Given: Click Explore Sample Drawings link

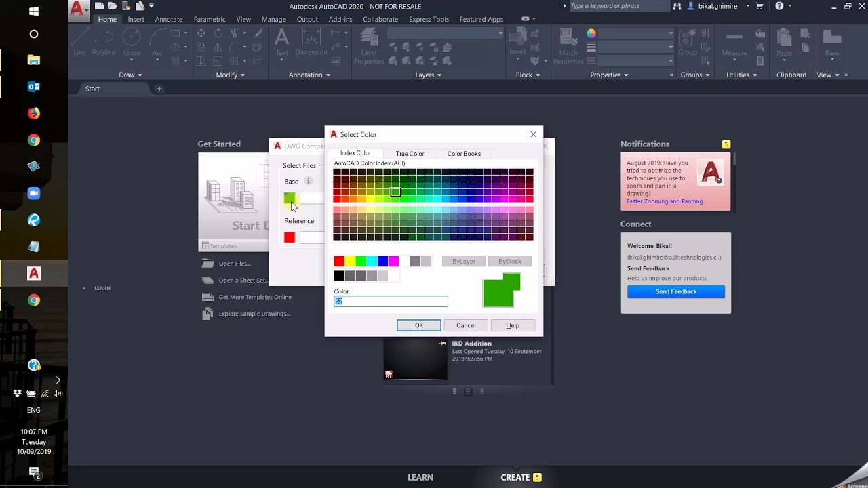Looking at the screenshot, I should [x=254, y=314].
